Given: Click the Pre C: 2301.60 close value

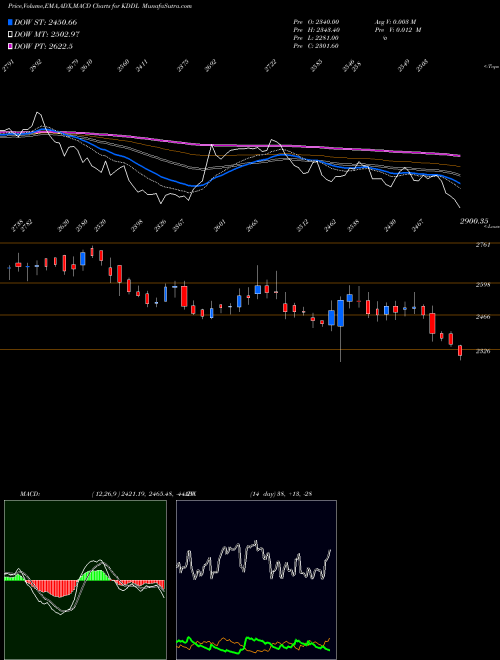Looking at the screenshot, I should (316, 46).
